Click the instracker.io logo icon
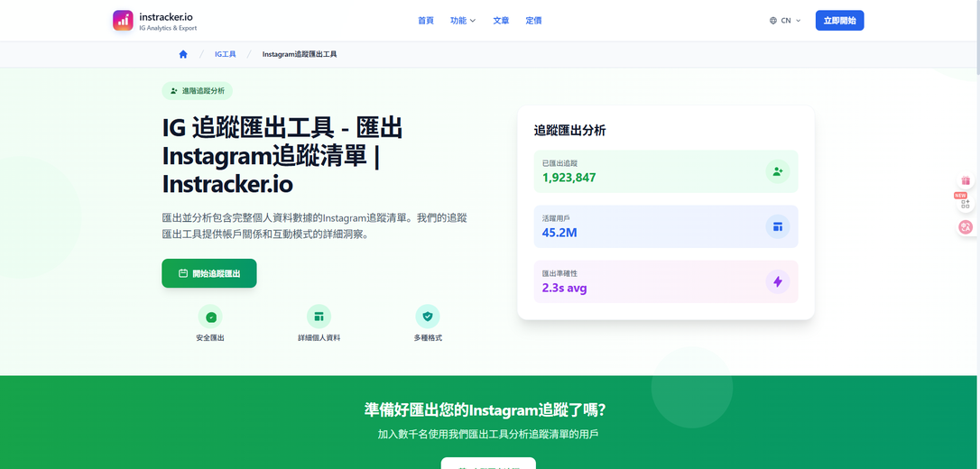Image resolution: width=980 pixels, height=469 pixels. (x=123, y=20)
